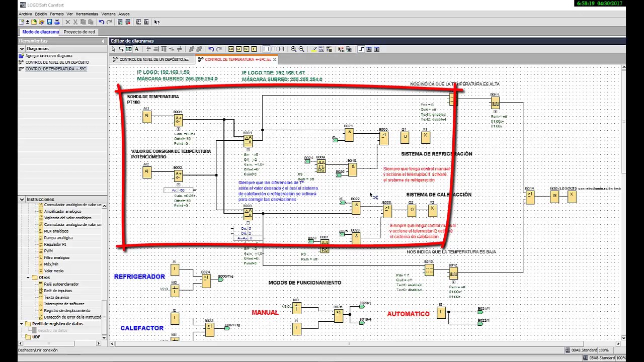644x362 pixels.
Task: Click the Print icon in main toolbar
Action: click(57, 22)
